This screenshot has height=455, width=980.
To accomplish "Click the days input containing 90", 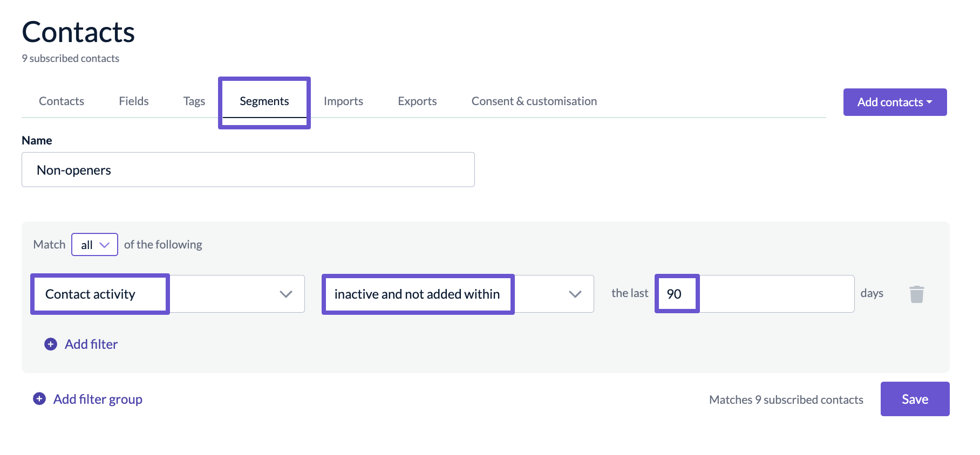I will (755, 294).
